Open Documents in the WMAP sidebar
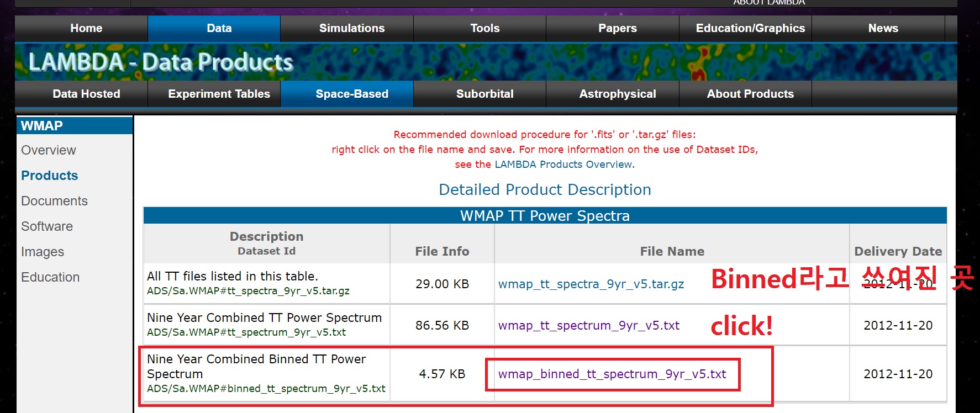980x413 pixels. point(54,201)
